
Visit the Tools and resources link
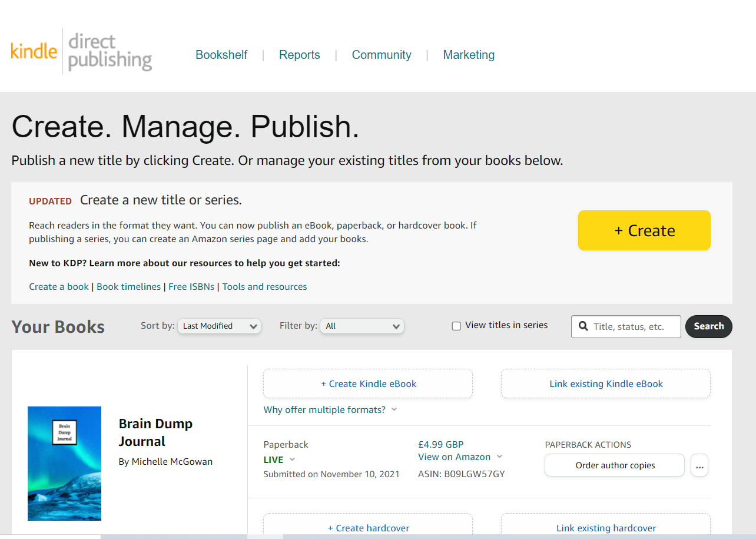264,287
